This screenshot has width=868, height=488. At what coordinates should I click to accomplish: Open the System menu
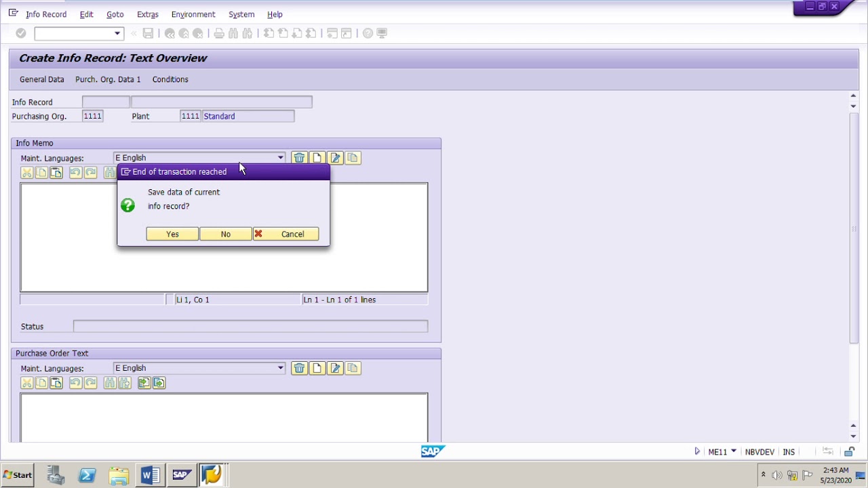(241, 14)
